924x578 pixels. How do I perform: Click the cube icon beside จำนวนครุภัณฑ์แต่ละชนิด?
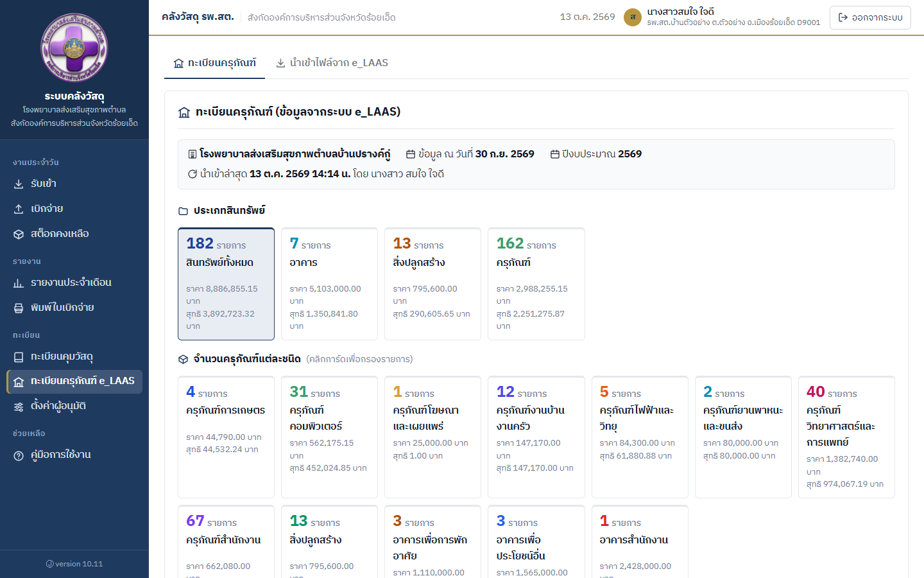coord(184,359)
